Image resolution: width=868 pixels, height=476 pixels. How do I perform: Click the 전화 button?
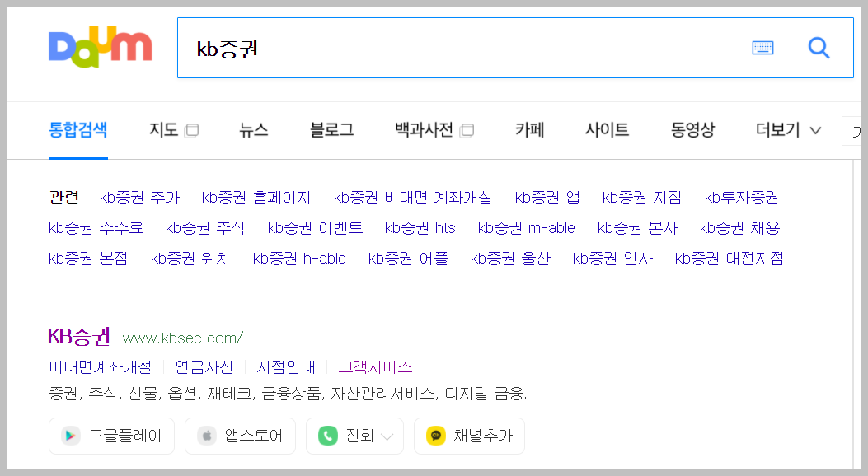pyautogui.click(x=354, y=436)
